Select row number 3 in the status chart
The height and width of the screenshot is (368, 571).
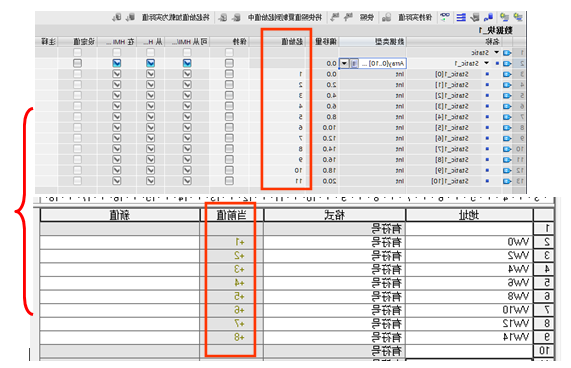pos(544,256)
